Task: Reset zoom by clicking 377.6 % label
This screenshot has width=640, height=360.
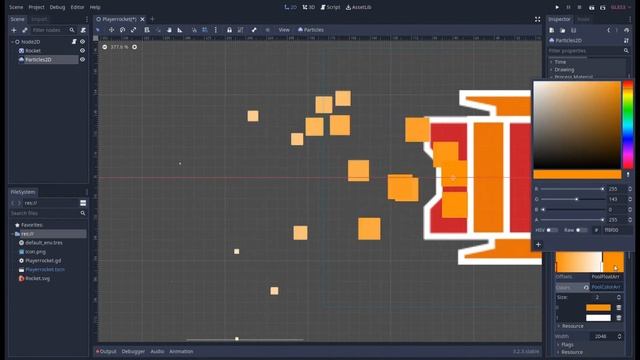Action: pos(119,47)
